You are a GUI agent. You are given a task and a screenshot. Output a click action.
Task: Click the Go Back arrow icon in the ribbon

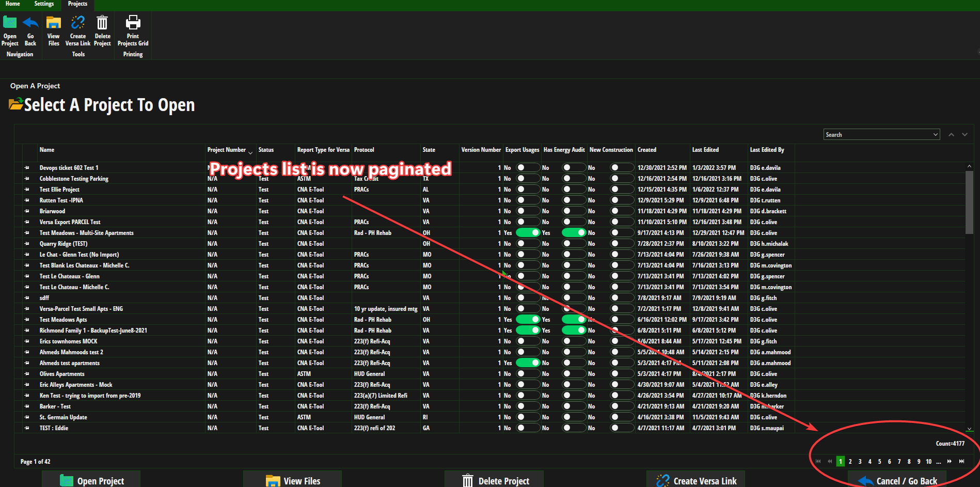tap(30, 22)
